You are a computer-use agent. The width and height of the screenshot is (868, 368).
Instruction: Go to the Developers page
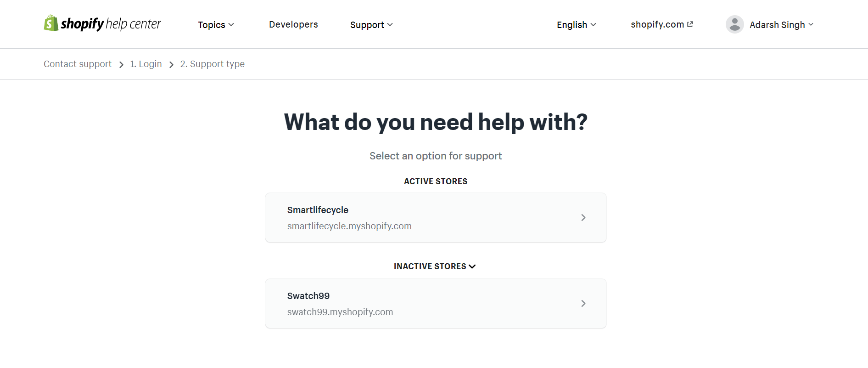pos(293,24)
